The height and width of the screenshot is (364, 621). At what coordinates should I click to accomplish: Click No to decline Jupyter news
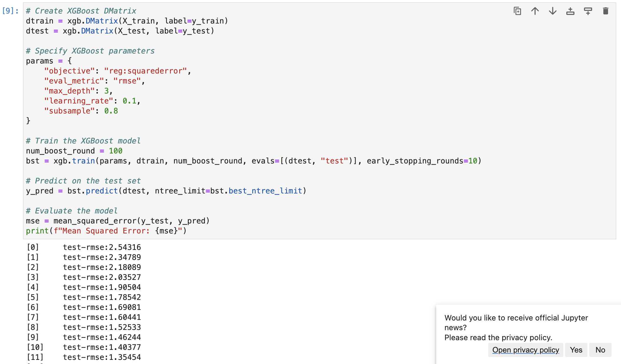pyautogui.click(x=600, y=350)
